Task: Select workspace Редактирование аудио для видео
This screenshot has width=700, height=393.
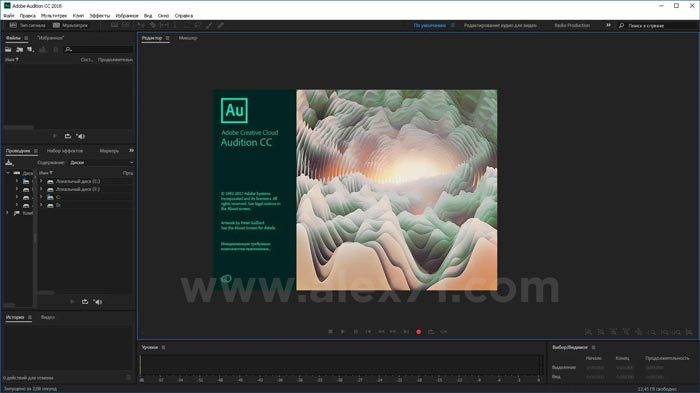Action: (x=500, y=25)
